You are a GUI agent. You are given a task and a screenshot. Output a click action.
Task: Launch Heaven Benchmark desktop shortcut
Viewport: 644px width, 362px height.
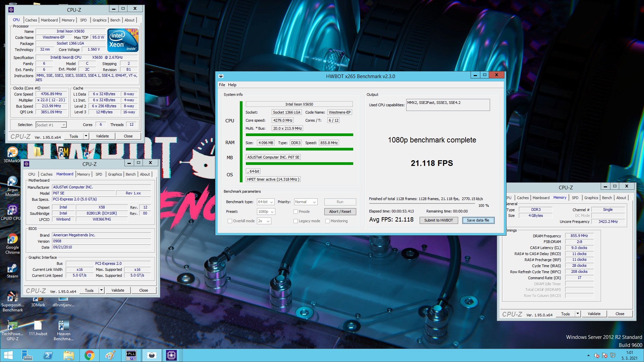[63, 330]
